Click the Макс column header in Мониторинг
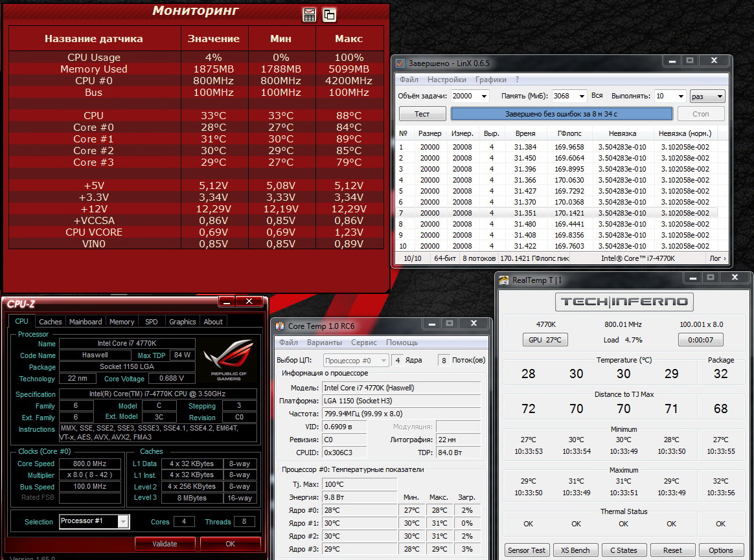This screenshot has height=560, width=754. [x=349, y=38]
